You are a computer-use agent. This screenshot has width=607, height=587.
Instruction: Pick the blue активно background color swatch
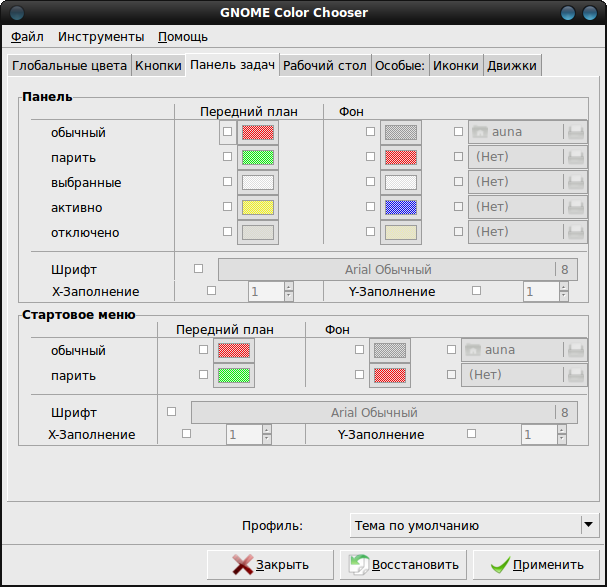[401, 207]
